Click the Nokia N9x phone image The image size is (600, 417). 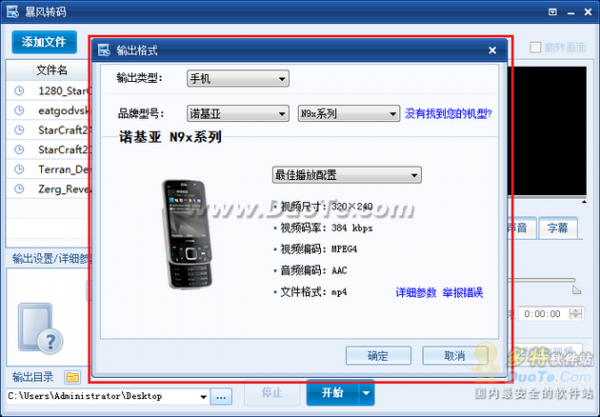187,234
